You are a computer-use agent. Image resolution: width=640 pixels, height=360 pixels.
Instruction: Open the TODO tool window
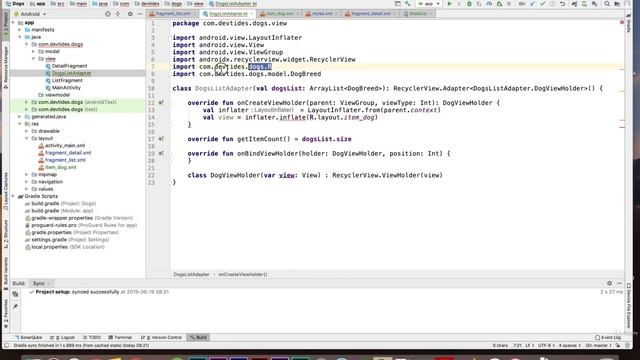(x=92, y=338)
